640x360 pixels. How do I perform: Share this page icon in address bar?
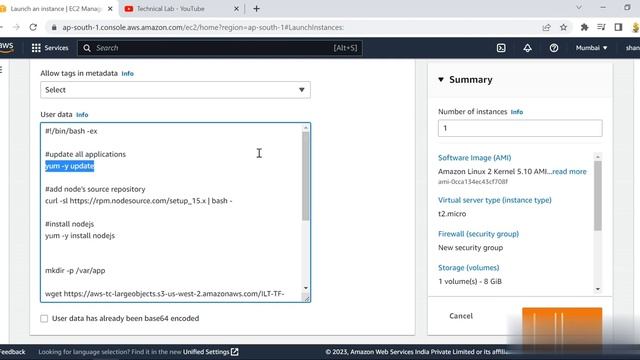click(x=546, y=27)
